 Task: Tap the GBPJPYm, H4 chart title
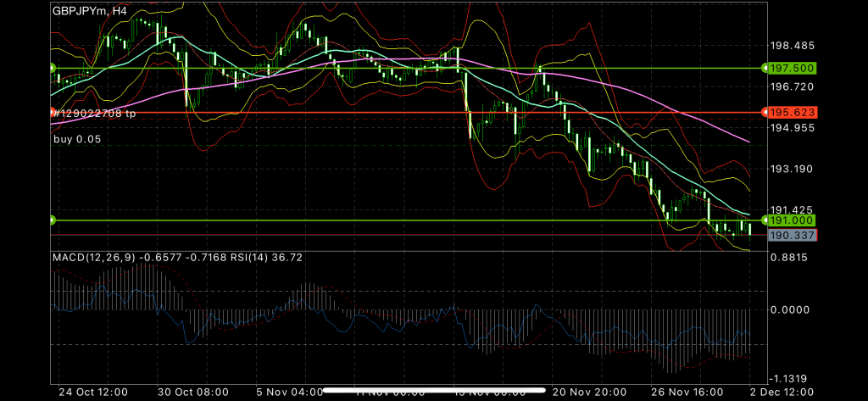[90, 11]
